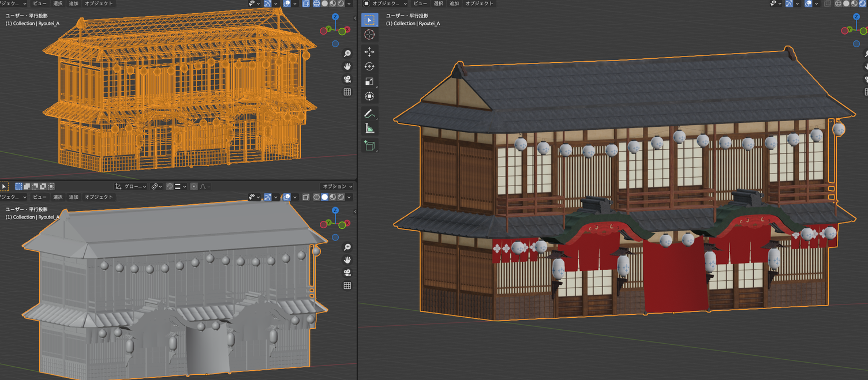This screenshot has height=380, width=868.
Task: Toggle wireframe shading in top-left viewport
Action: tap(316, 3)
